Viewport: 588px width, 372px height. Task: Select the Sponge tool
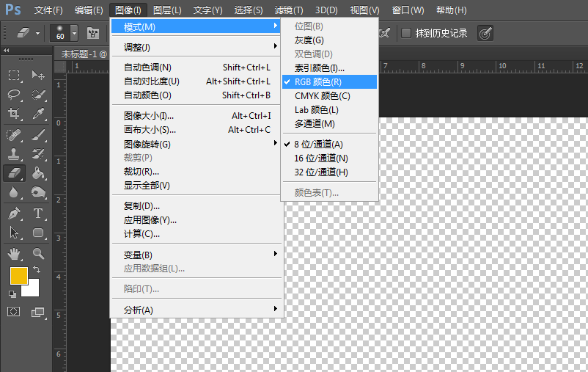38,192
